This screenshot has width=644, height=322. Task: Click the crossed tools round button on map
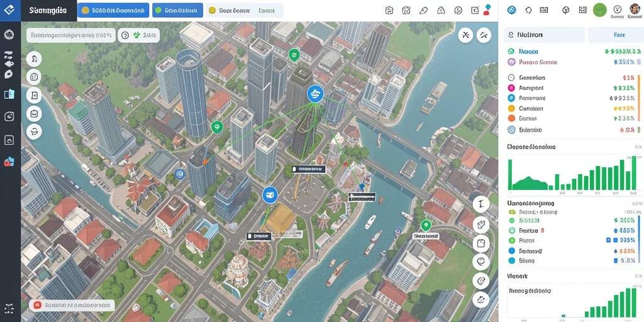point(466,35)
